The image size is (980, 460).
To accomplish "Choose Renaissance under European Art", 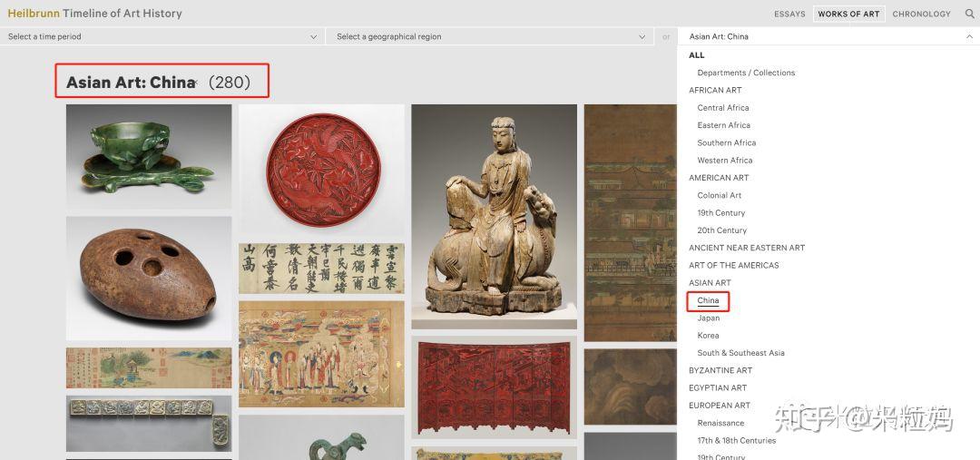I will (720, 423).
